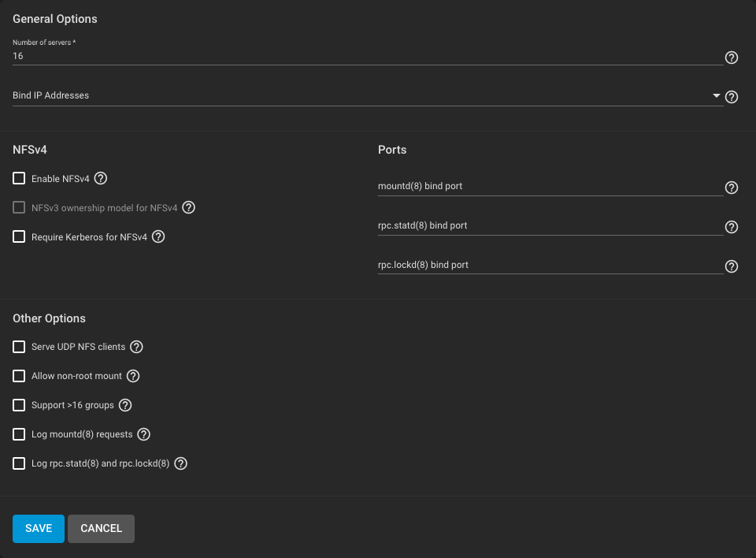This screenshot has height=558, width=756.
Task: Click help icon next to Enable NFSv4
Action: point(100,179)
